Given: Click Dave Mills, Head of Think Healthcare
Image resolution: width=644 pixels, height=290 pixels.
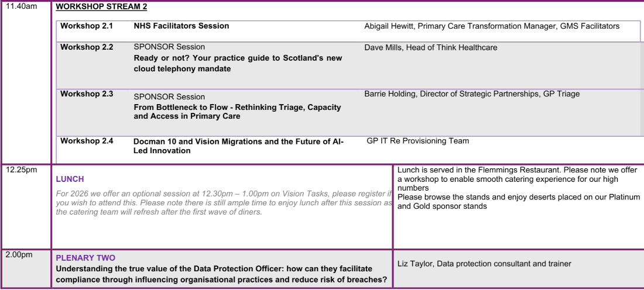Looking at the screenshot, I should pos(430,47).
